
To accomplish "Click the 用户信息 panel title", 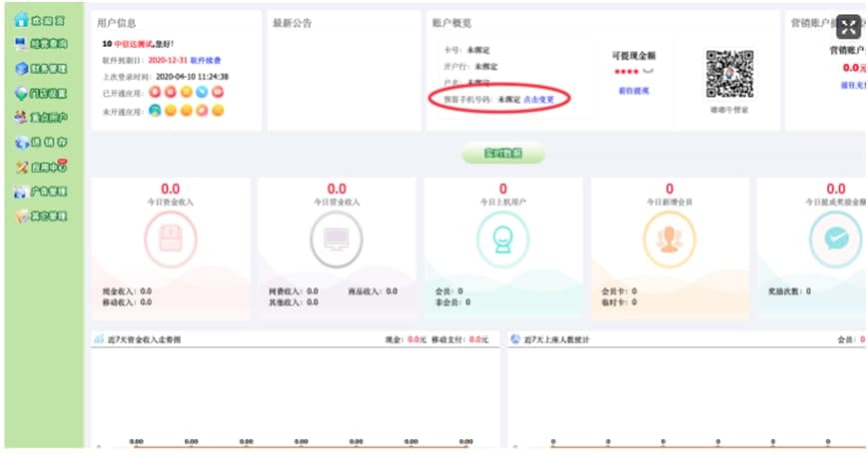I will [116, 23].
